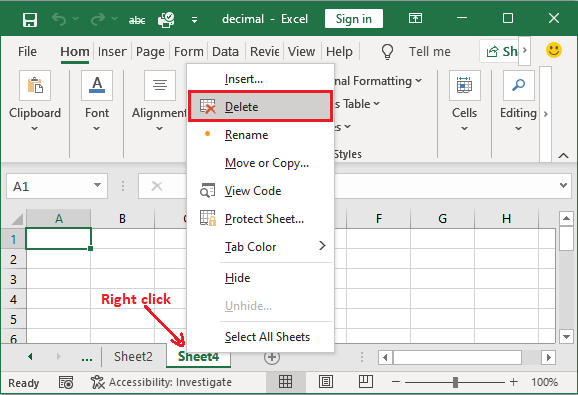Select column G header
This screenshot has height=395, width=578.
(x=442, y=219)
